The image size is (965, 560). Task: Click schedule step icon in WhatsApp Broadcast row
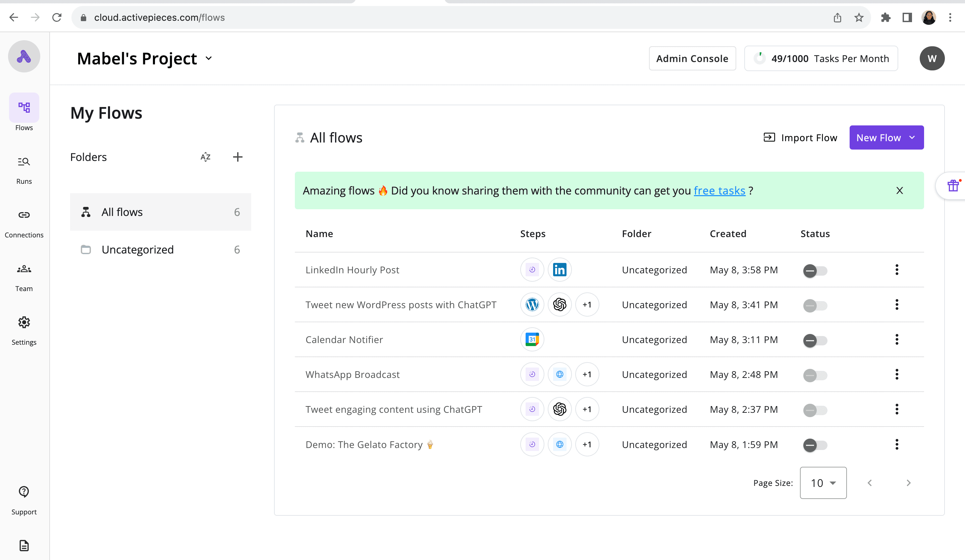coord(532,374)
